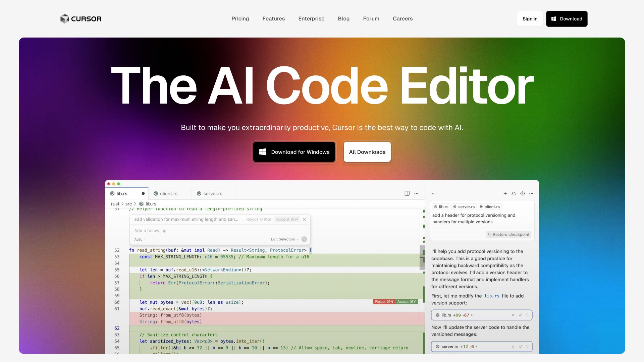Viewport: 644px width, 362px height.
Task: Click the server.rs +12 -6 diff block
Action: [482, 347]
